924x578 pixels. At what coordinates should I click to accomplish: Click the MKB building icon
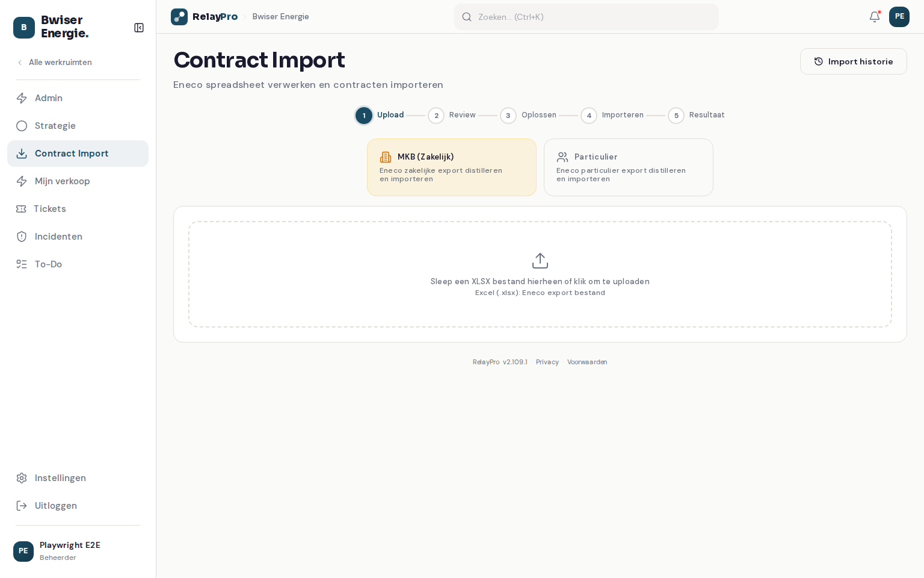386,157
